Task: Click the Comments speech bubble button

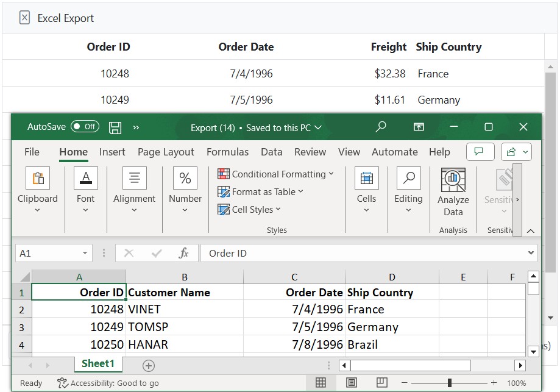Action: 480,152
